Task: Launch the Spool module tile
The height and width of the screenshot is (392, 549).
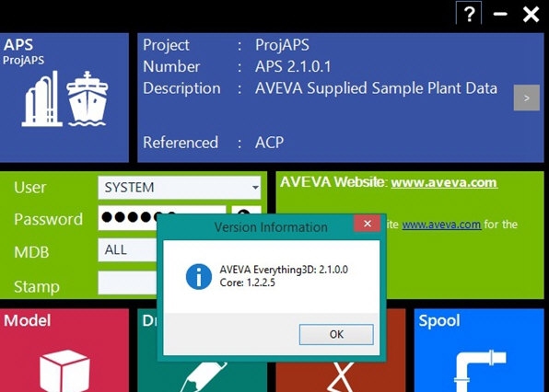Action: pos(479,351)
